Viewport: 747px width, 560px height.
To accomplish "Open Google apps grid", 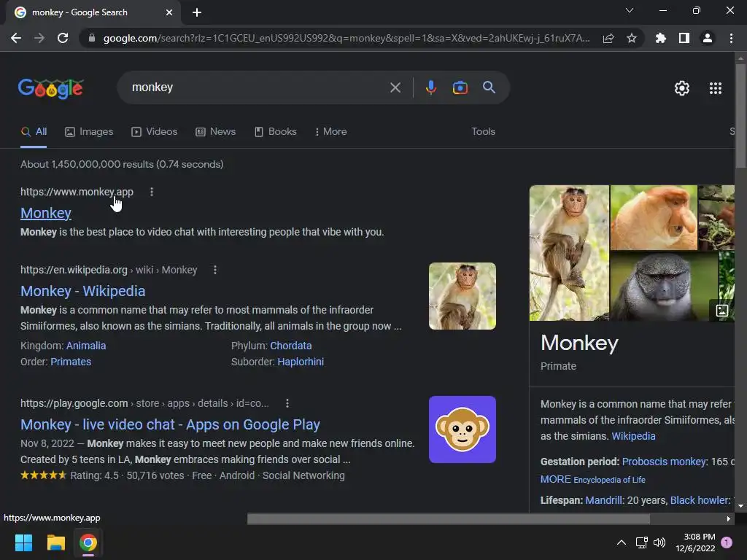I will click(716, 88).
